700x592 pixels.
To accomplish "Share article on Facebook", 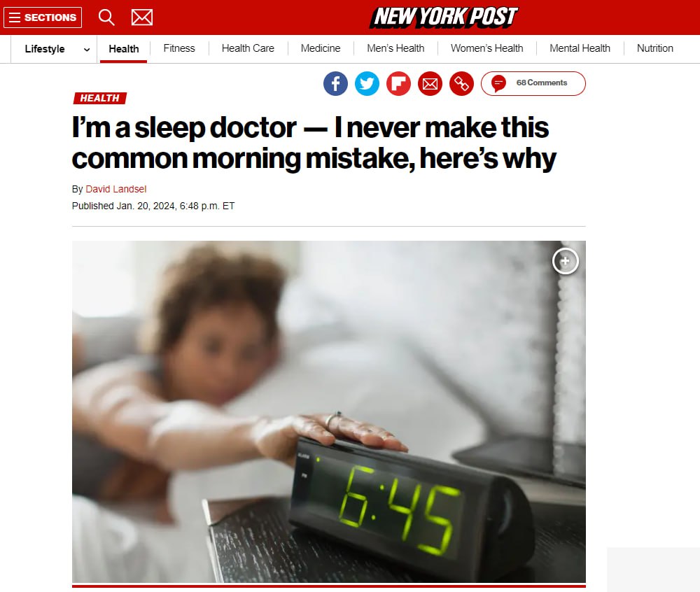I will point(336,83).
